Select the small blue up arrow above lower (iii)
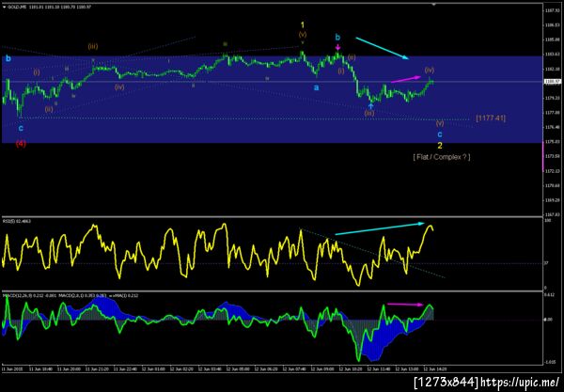564x392 pixels. click(x=370, y=105)
